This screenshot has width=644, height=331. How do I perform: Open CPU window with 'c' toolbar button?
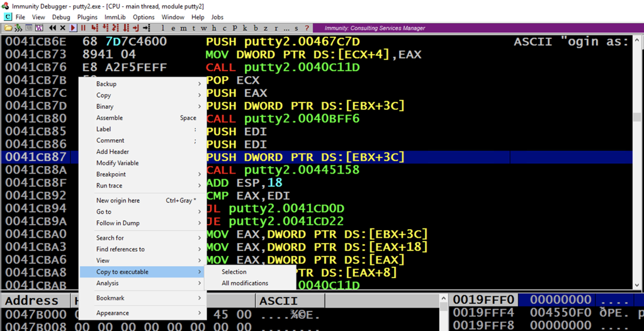[x=225, y=28]
